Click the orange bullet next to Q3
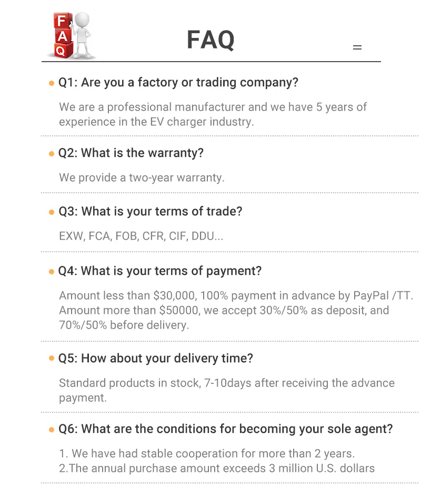Image resolution: width=421 pixels, height=504 pixels. tap(52, 212)
